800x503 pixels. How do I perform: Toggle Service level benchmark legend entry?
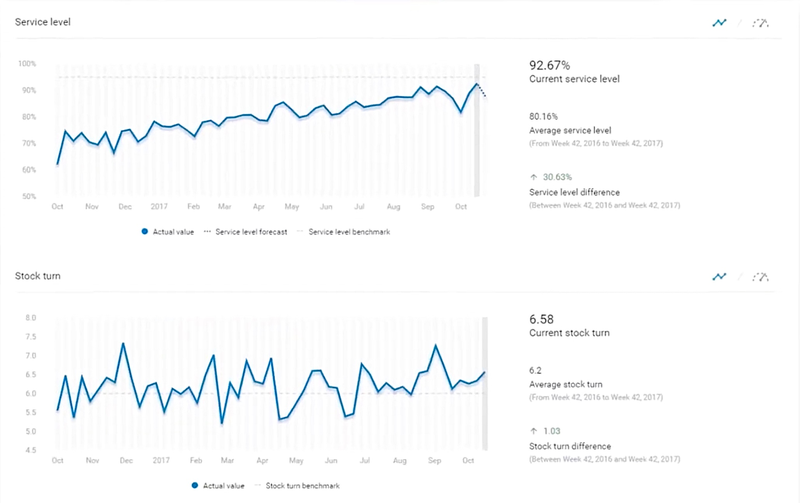344,232
